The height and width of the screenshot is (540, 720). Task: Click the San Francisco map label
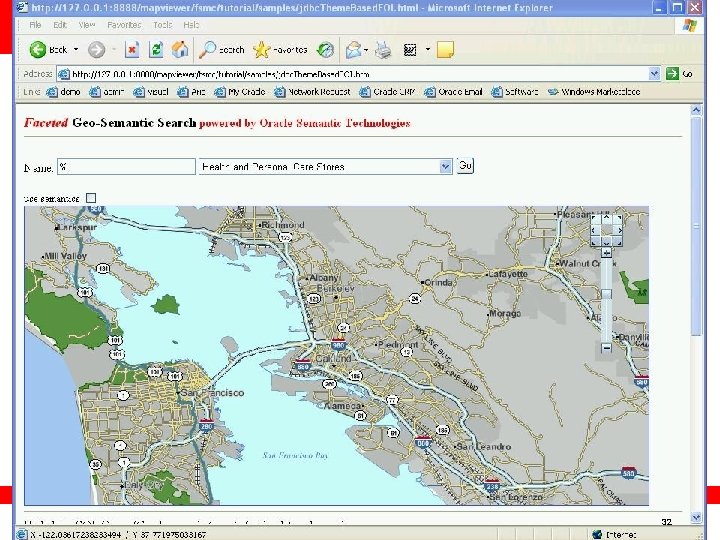[x=212, y=393]
